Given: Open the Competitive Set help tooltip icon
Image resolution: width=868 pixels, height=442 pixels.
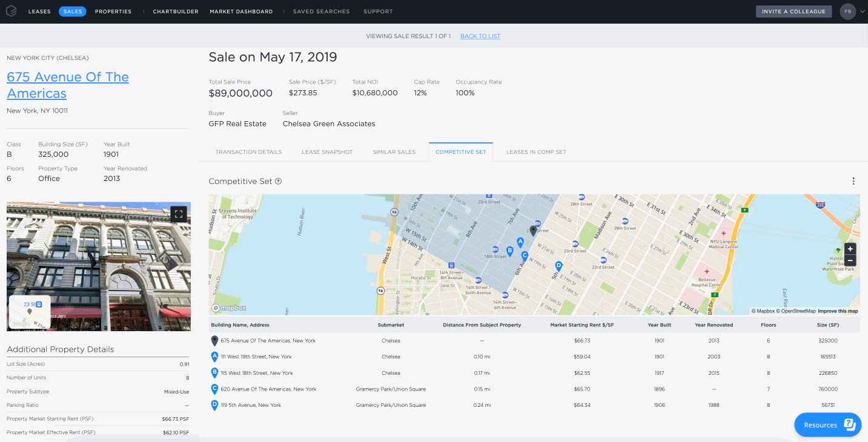Looking at the screenshot, I should point(278,181).
